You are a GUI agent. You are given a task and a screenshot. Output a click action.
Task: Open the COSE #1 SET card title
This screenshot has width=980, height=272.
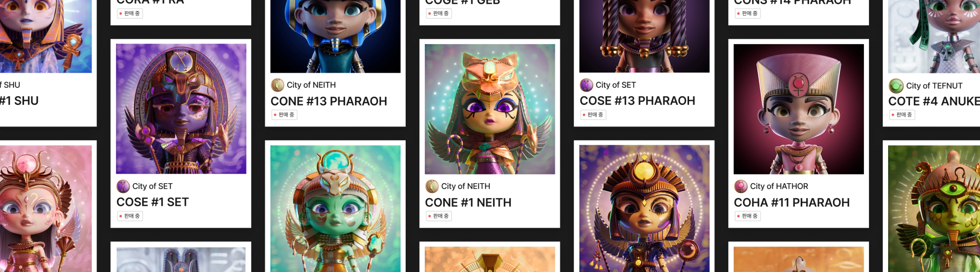152,202
